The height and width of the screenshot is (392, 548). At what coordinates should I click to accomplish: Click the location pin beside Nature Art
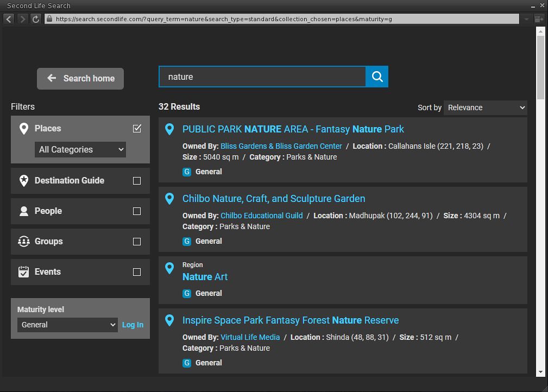pos(169,268)
